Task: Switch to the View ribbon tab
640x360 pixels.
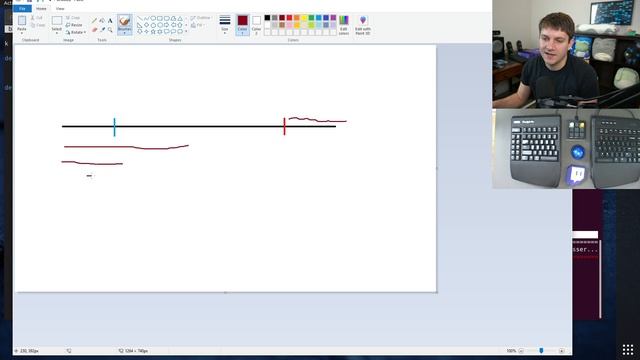Action: tap(60, 9)
